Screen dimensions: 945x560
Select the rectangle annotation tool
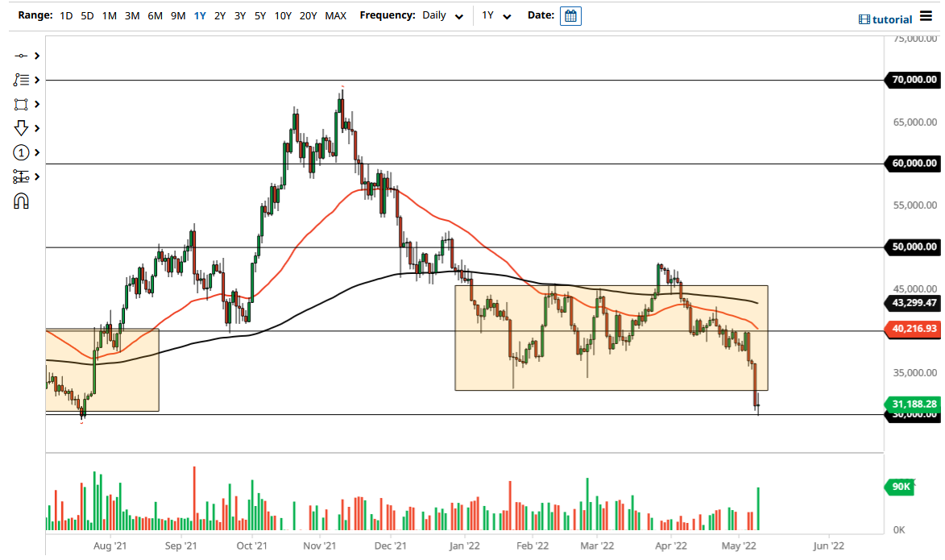(x=22, y=104)
